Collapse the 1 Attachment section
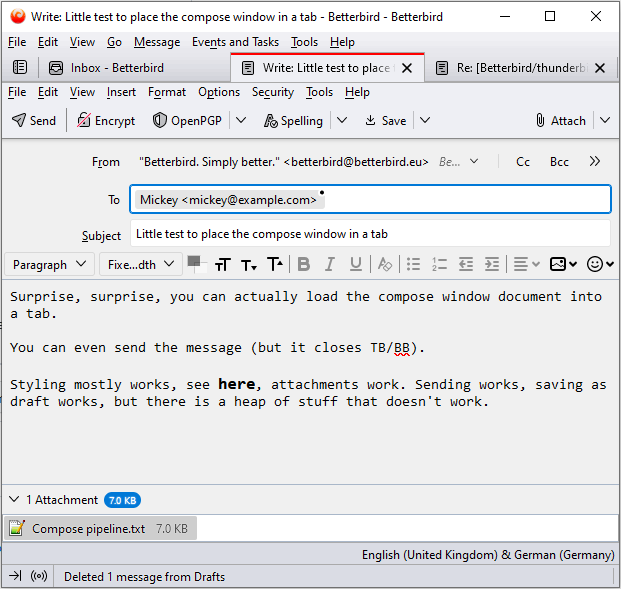This screenshot has width=621, height=589. pos(14,499)
